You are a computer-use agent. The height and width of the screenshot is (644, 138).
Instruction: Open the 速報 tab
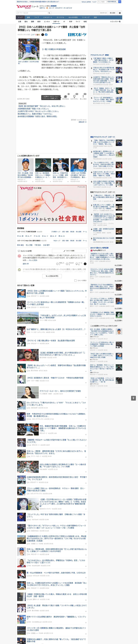(28, 17)
